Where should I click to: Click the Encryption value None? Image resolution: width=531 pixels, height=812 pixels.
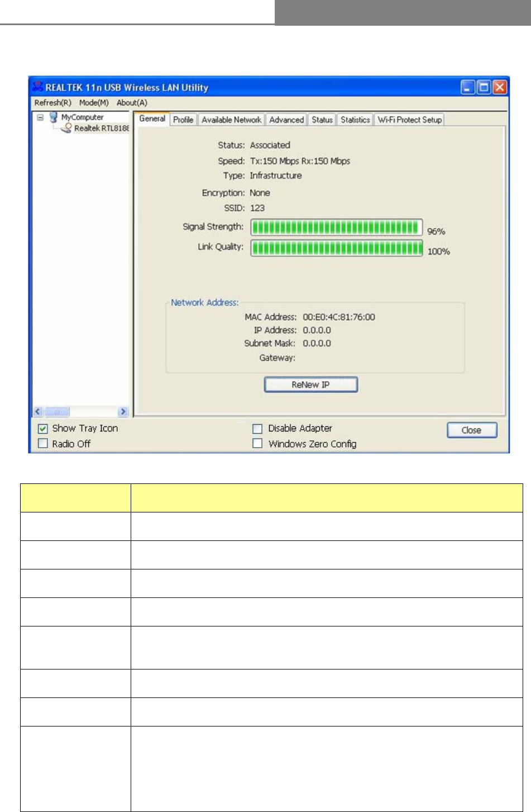[260, 193]
